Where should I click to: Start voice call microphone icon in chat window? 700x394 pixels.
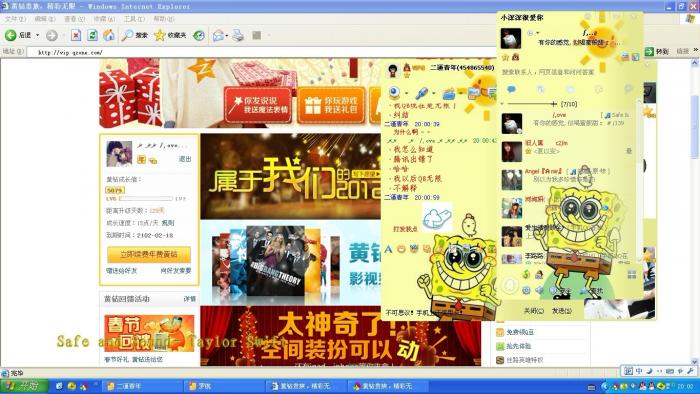click(x=421, y=93)
